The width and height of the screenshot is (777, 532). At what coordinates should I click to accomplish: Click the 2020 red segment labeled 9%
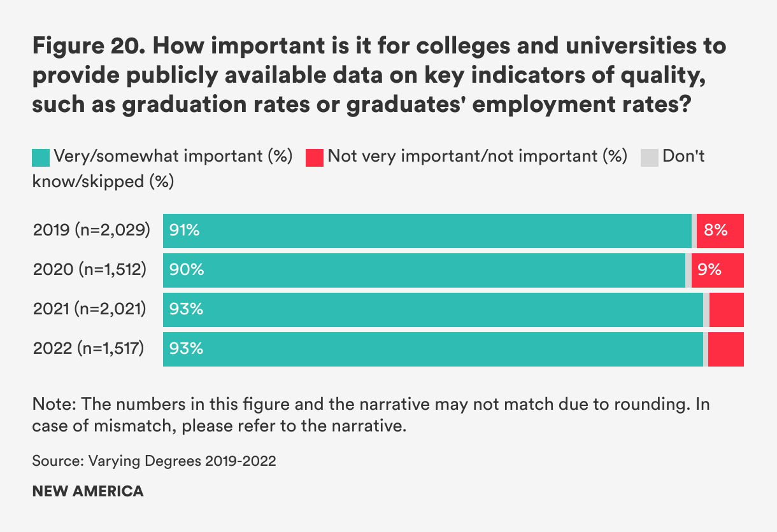coord(717,270)
